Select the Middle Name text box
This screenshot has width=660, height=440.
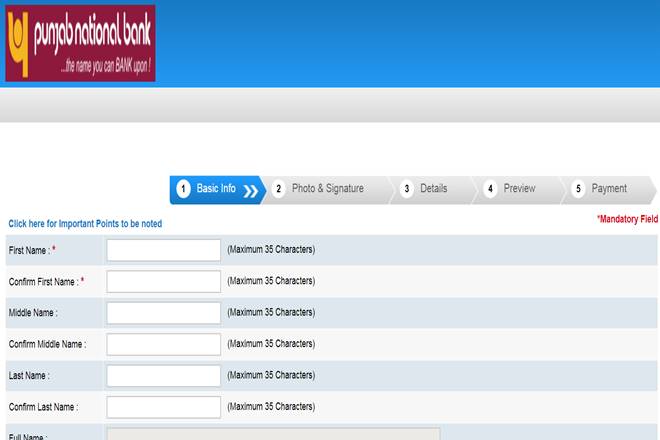[x=163, y=313]
